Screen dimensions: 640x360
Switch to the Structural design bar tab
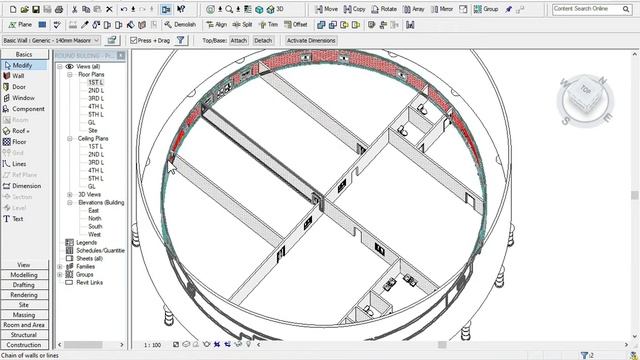[x=24, y=335]
